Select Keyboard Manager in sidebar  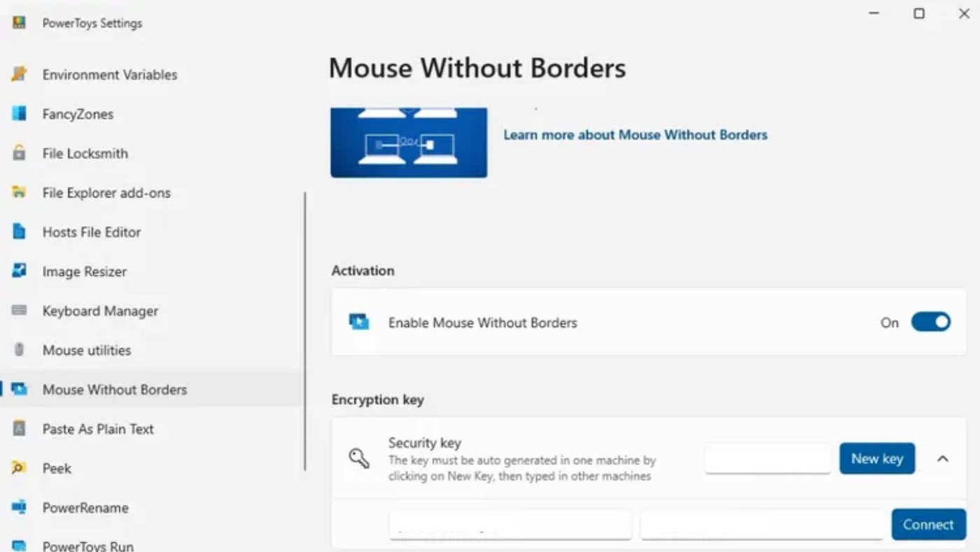click(x=100, y=310)
